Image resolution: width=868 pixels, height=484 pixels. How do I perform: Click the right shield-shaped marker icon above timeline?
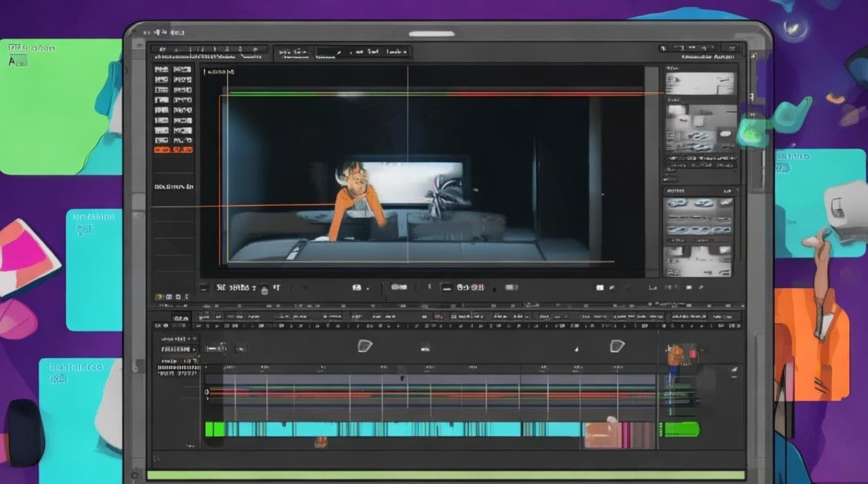click(617, 347)
